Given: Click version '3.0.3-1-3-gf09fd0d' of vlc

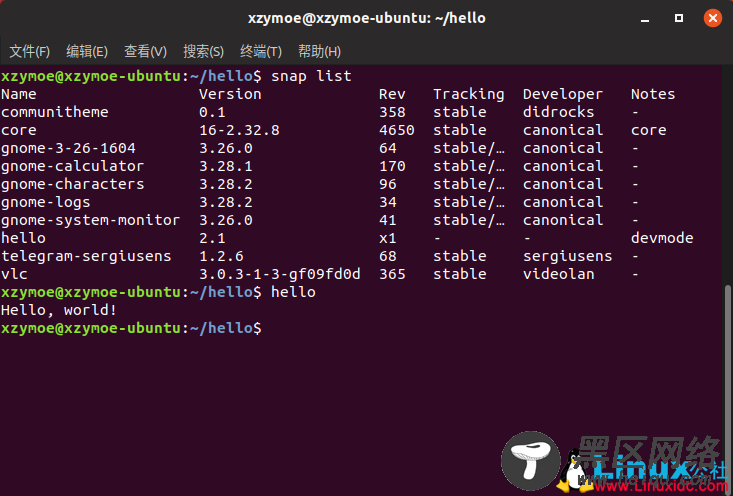Looking at the screenshot, I should 280,274.
